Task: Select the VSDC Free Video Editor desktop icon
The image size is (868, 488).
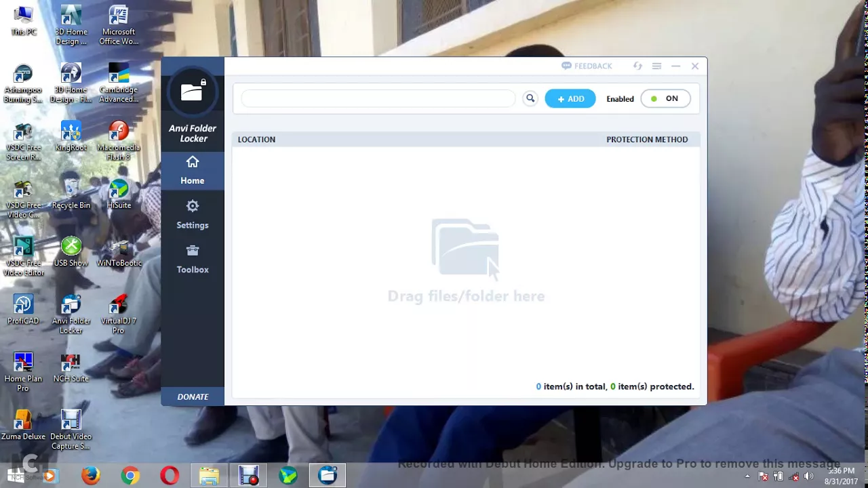Action: (24, 257)
